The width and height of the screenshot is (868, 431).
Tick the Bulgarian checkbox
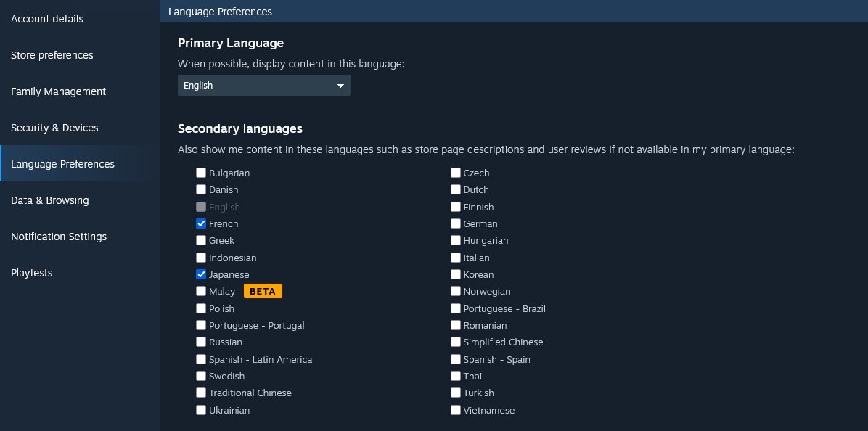point(201,173)
